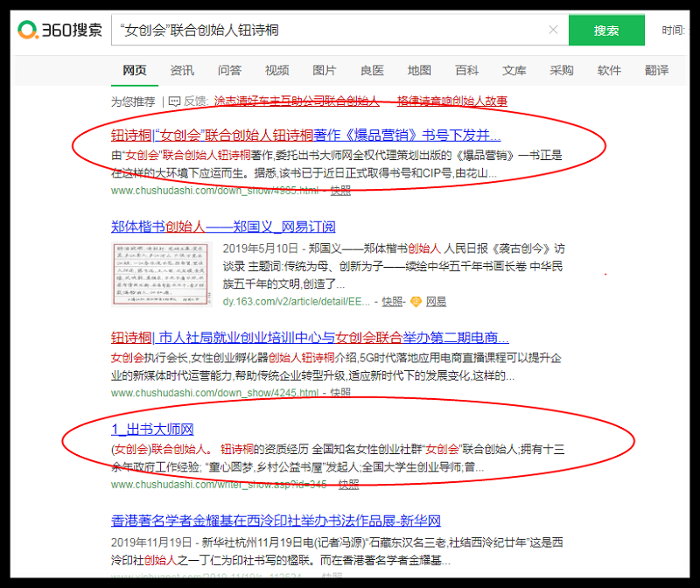Open the 郑体楷书创始人 网易订阅 result
This screenshot has width=700, height=588.
tap(223, 227)
